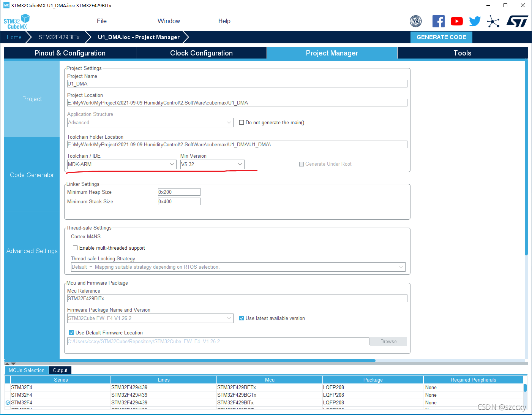Select the STM32F429BETx row

pos(264,387)
